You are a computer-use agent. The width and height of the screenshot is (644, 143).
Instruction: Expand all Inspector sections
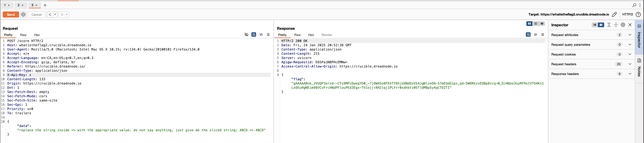point(609,25)
